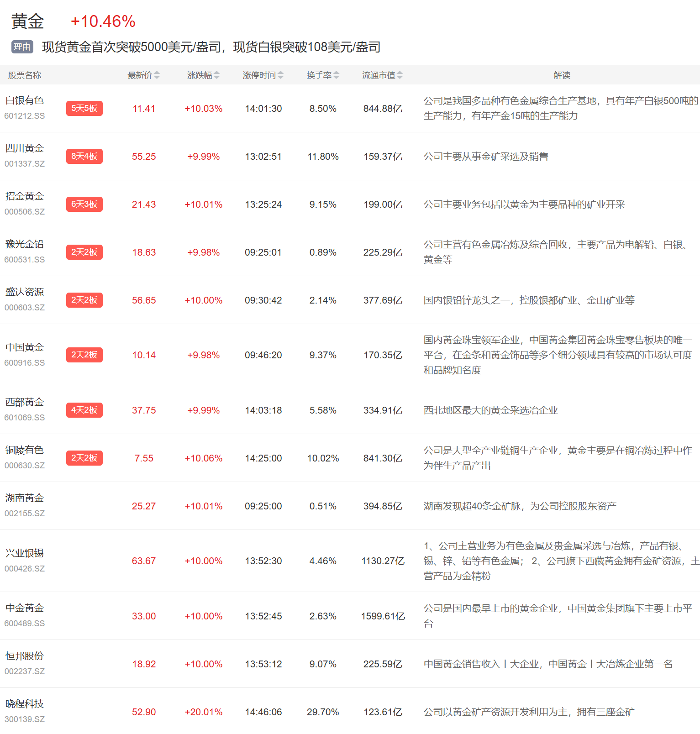Sort by 最新价 column arrows
This screenshot has height=734, width=700.
157,75
